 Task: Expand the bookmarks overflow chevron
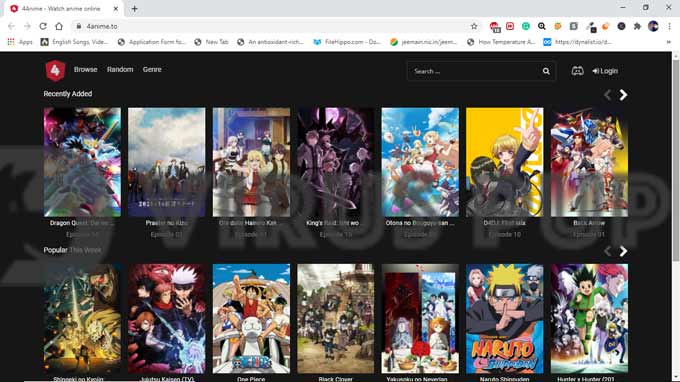pyautogui.click(x=668, y=42)
